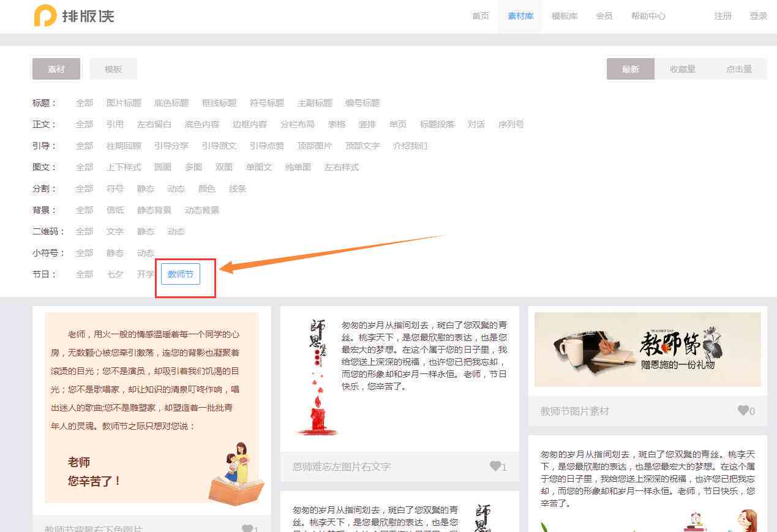The width and height of the screenshot is (777, 532).
Task: Filter by 框线标题
Action: pos(219,103)
